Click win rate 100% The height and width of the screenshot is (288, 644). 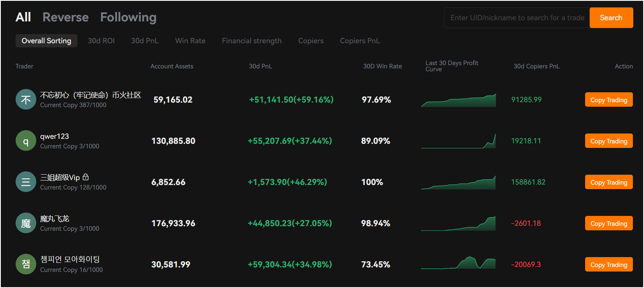372,182
